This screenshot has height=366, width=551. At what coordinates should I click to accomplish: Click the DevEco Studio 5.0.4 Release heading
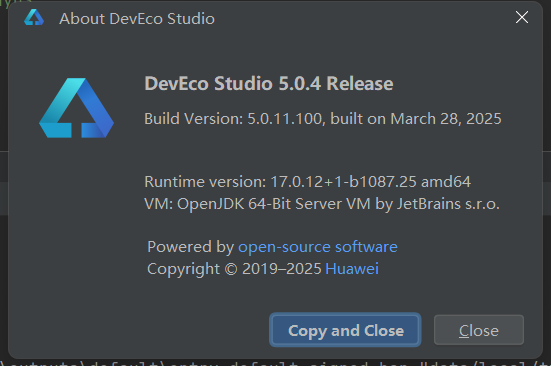coord(269,84)
